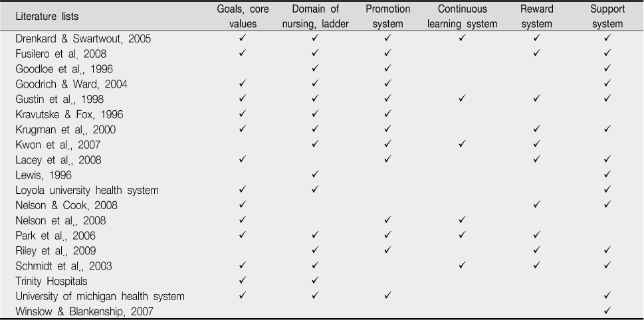This screenshot has width=644, height=320.
Task: Click Kravutske & Fox Promotion system checkmark
Action: pos(387,114)
